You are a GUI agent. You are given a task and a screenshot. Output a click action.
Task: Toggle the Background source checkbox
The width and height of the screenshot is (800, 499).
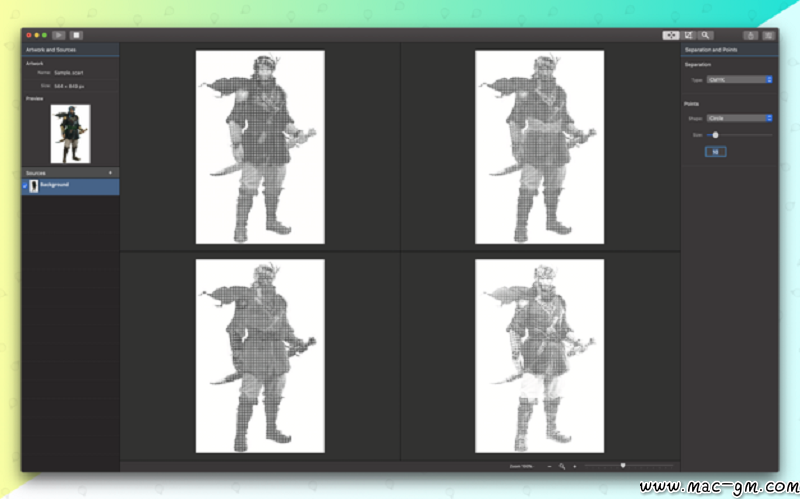pyautogui.click(x=25, y=186)
